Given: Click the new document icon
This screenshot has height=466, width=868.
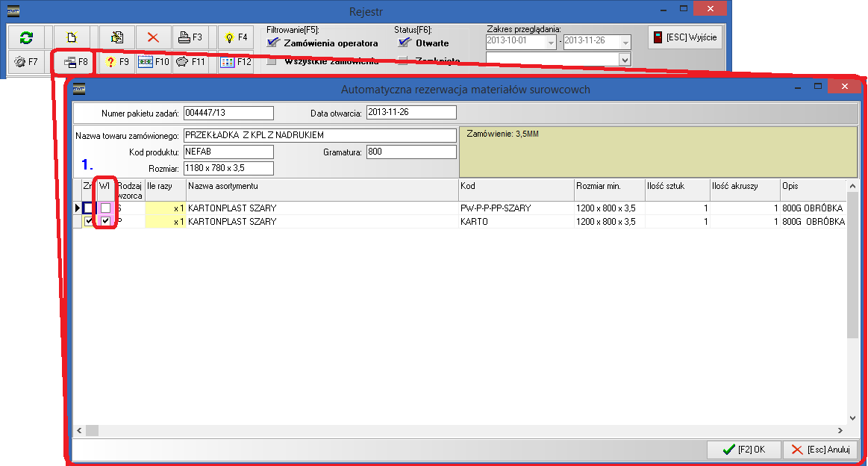Looking at the screenshot, I should point(72,37).
